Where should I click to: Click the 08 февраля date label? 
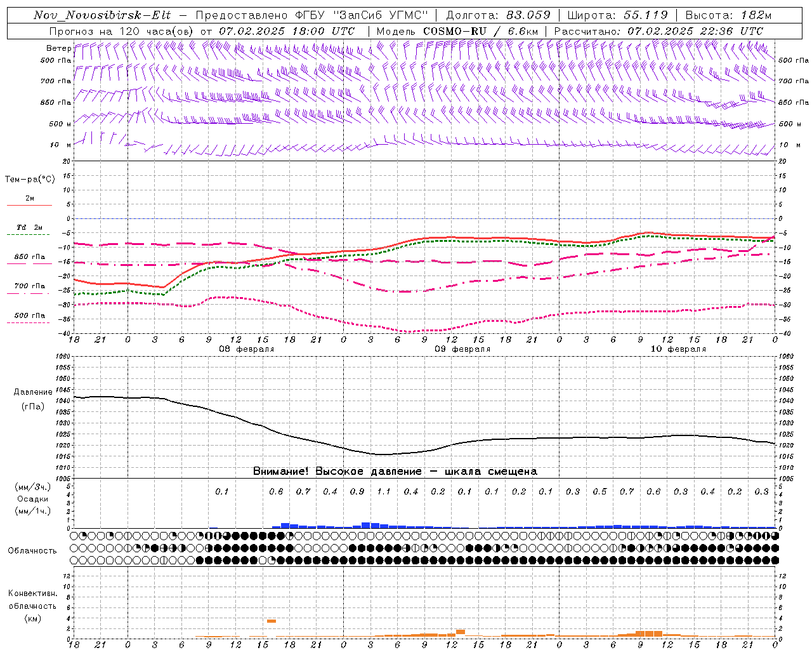pos(246,349)
